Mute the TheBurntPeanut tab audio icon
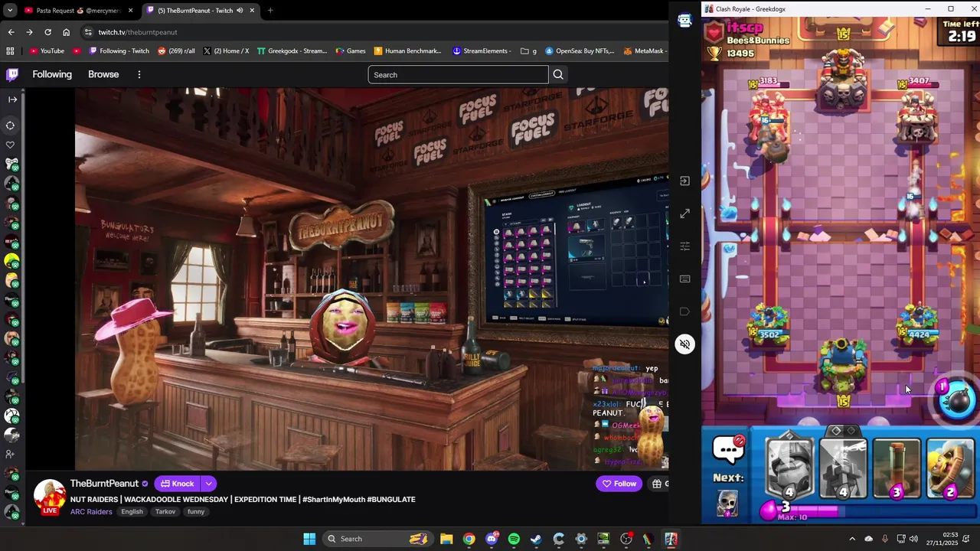The height and width of the screenshot is (551, 980). [239, 11]
